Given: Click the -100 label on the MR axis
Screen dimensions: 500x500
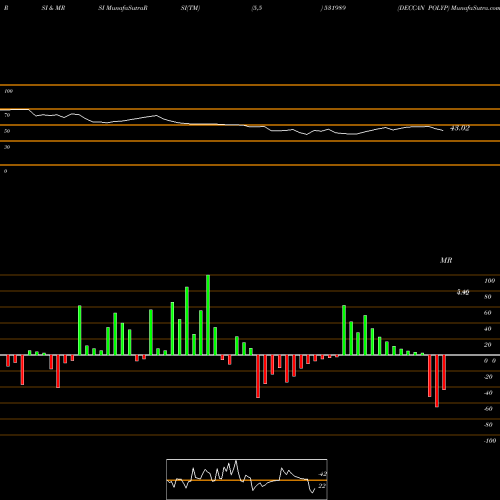Looking at the screenshot, I should (490, 441).
